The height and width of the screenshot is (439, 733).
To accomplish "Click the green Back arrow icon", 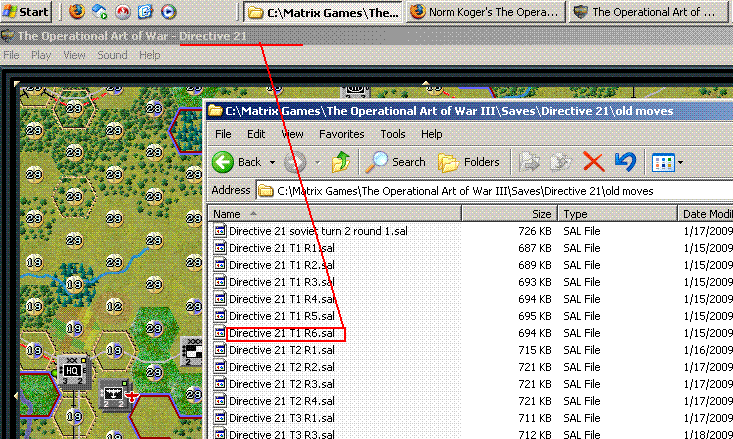I will (223, 162).
